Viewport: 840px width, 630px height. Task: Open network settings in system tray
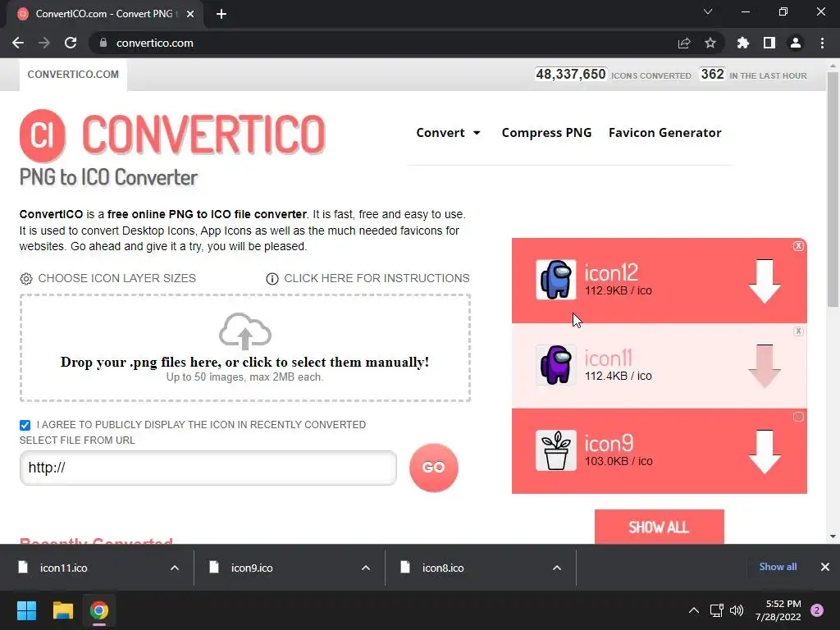(x=716, y=610)
